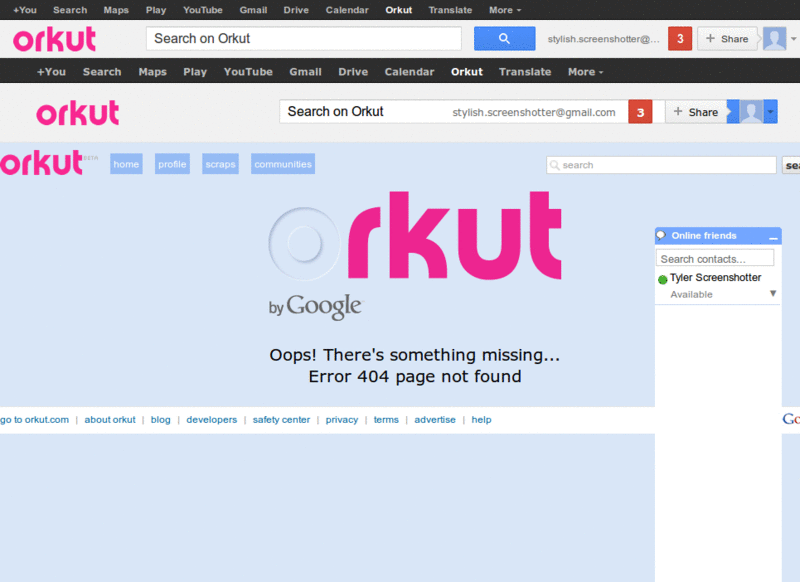Open the blog footer link
800x582 pixels.
tap(160, 420)
